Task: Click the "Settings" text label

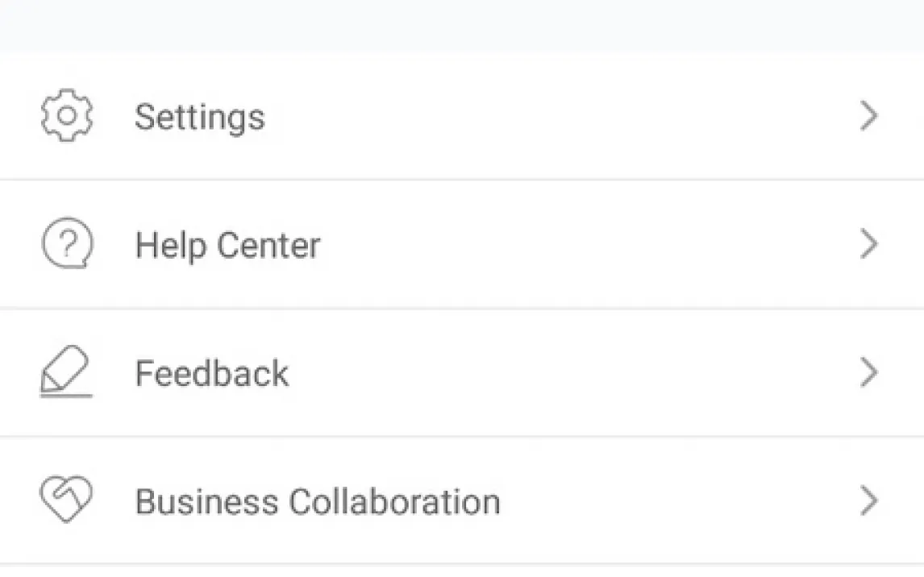Action: 199,117
